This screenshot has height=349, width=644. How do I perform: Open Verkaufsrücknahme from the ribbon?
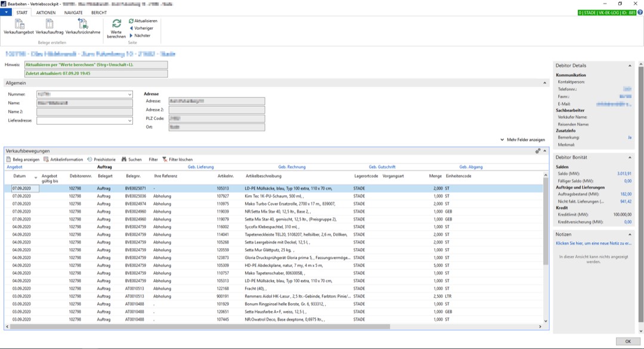tap(82, 27)
